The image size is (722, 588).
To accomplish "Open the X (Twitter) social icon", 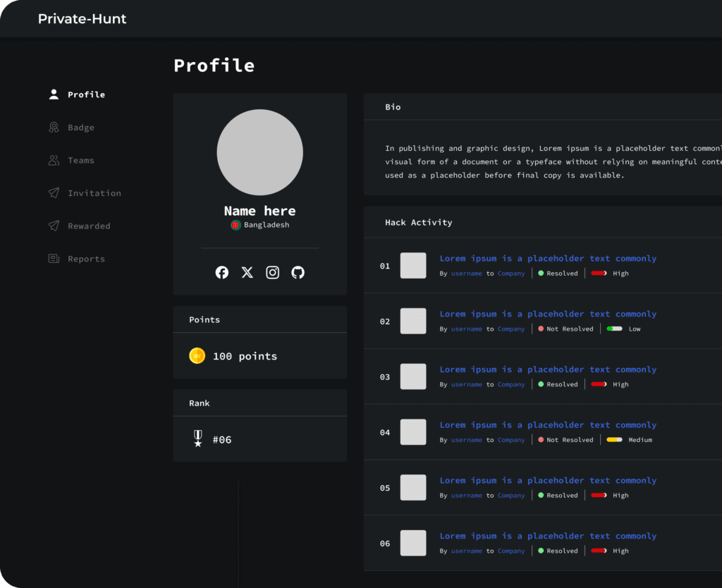I will click(x=247, y=273).
